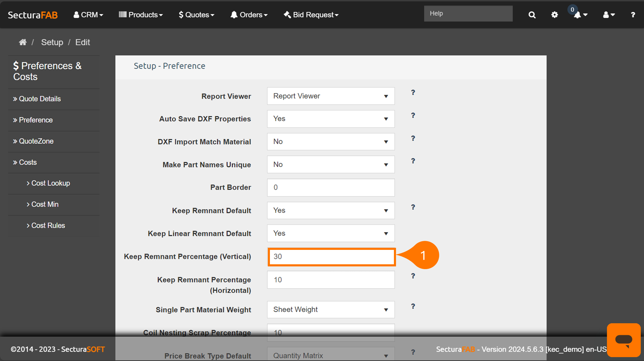Click help question mark beside Report Viewer
Screen dimensions: 644x361
point(413,93)
